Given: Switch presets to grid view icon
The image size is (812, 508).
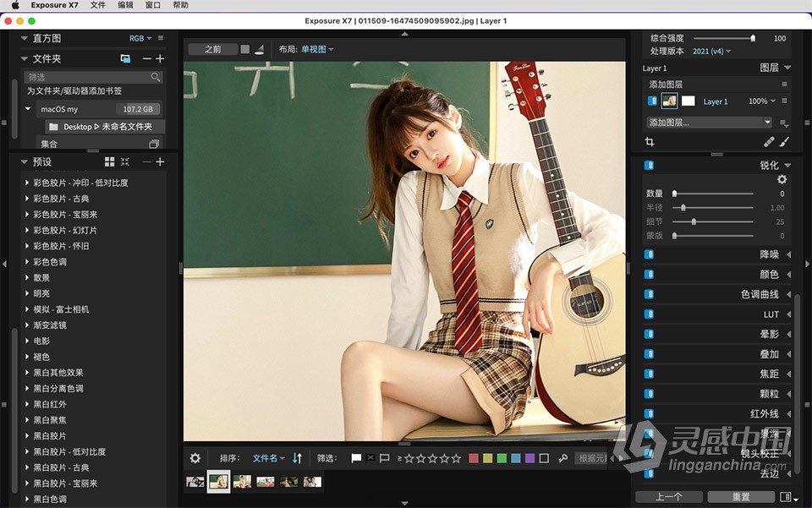Looking at the screenshot, I should [109, 161].
